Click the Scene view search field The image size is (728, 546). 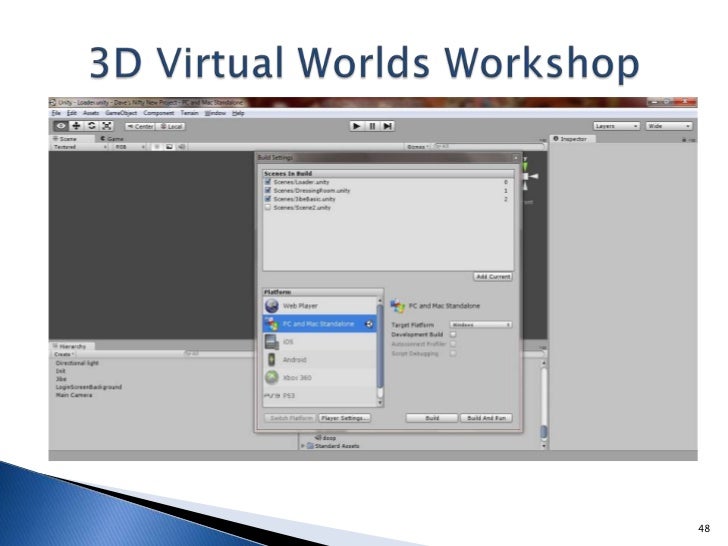488,147
